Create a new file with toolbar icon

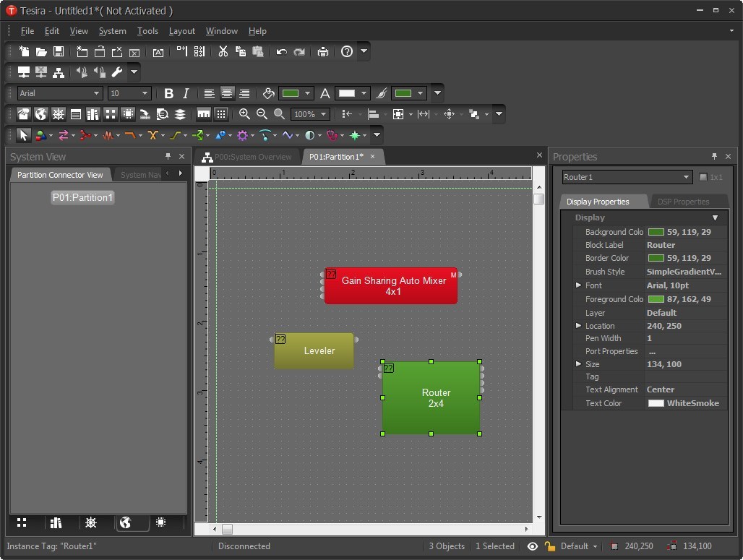click(x=24, y=51)
